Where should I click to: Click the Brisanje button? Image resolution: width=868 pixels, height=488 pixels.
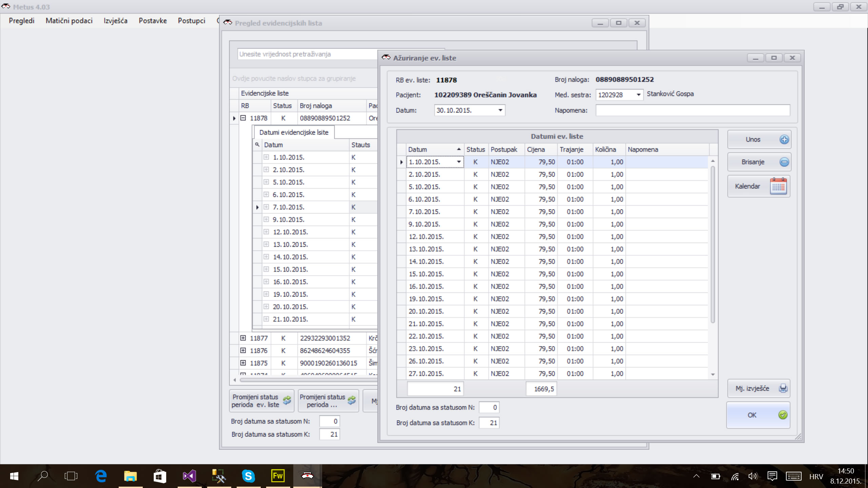pos(759,162)
